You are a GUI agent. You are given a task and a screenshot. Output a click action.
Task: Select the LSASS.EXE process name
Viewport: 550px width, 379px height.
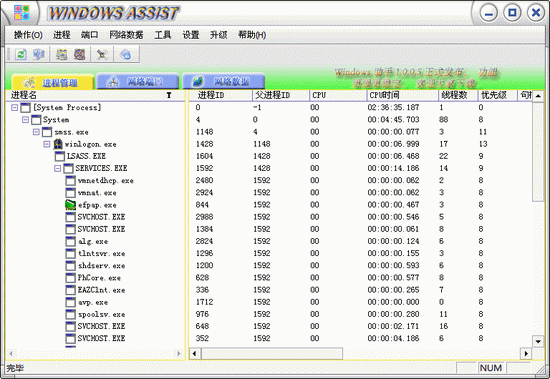point(86,156)
